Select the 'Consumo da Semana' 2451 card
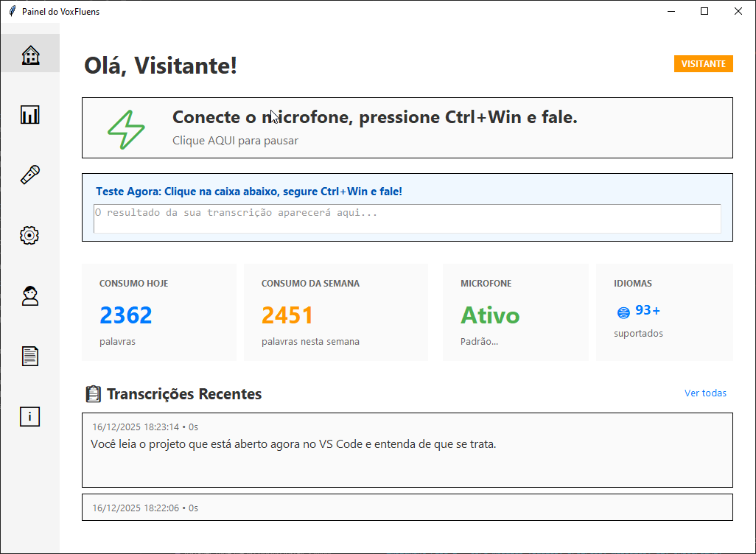 click(x=335, y=312)
